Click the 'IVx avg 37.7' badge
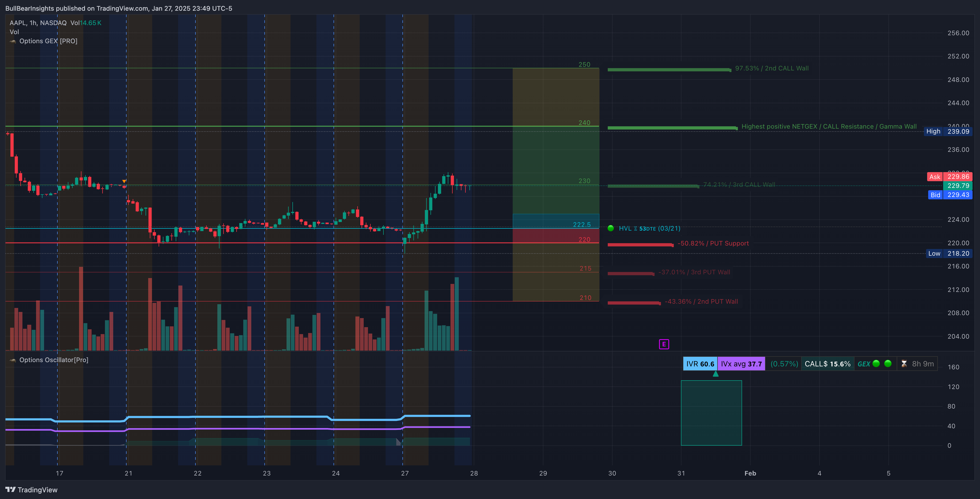 point(741,364)
